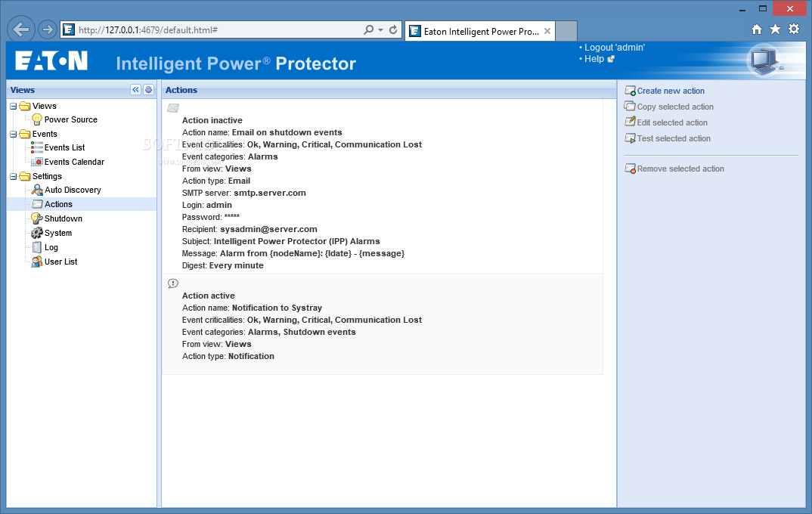Select Log tree item
This screenshot has width=812, height=514.
[51, 247]
